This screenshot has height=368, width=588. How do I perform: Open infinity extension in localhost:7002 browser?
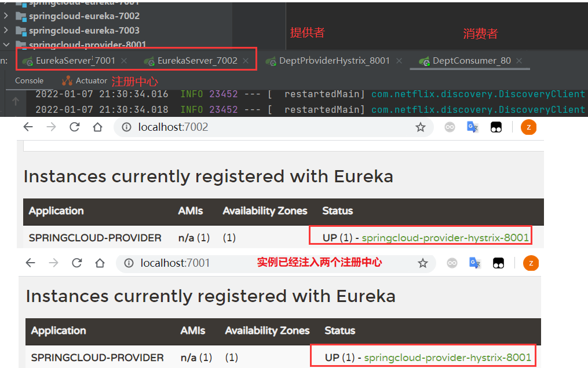point(450,127)
